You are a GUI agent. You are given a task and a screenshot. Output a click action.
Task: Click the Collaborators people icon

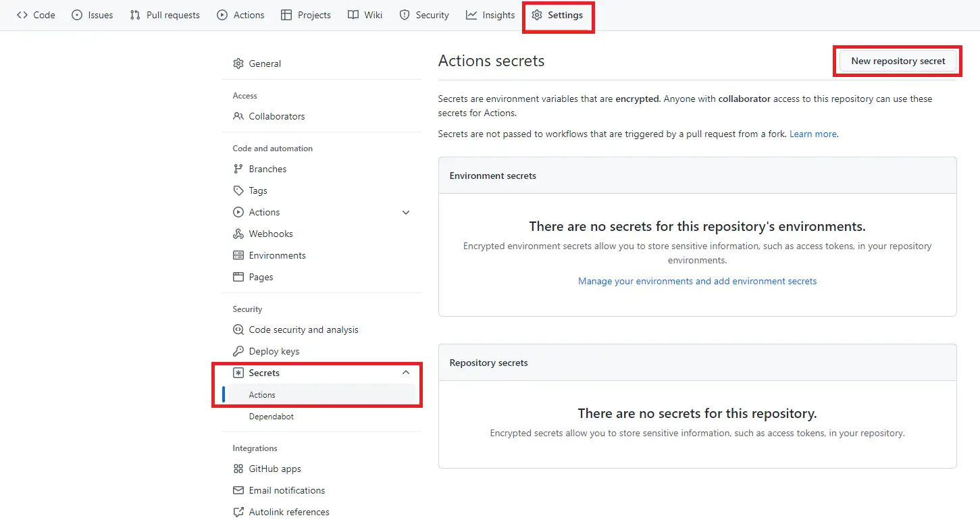coord(238,116)
